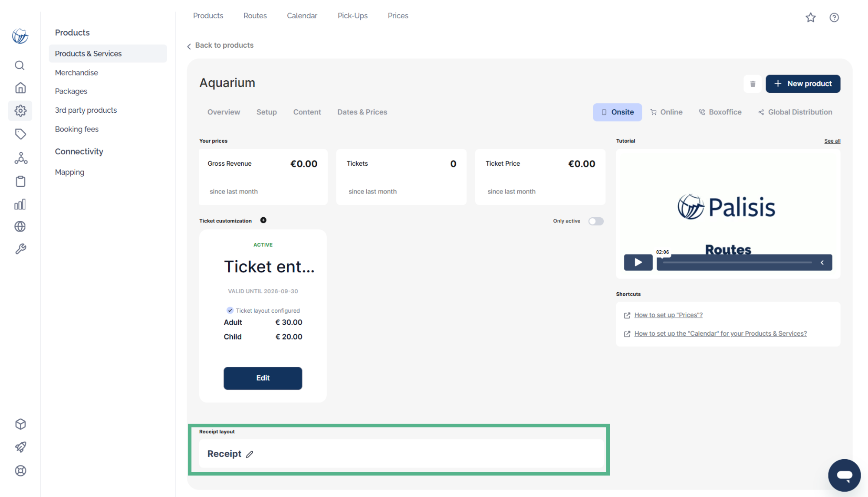Click the pencil icon next to Receipt
868x497 pixels.
250,454
